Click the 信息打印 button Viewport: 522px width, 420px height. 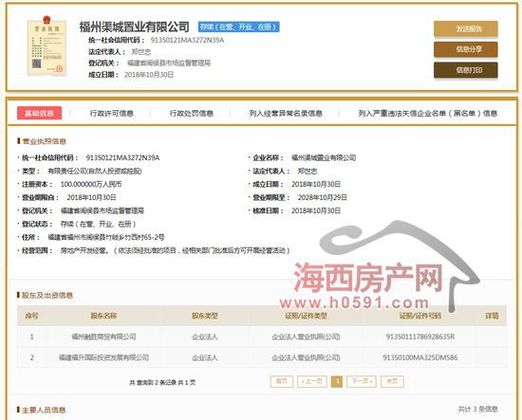[465, 70]
